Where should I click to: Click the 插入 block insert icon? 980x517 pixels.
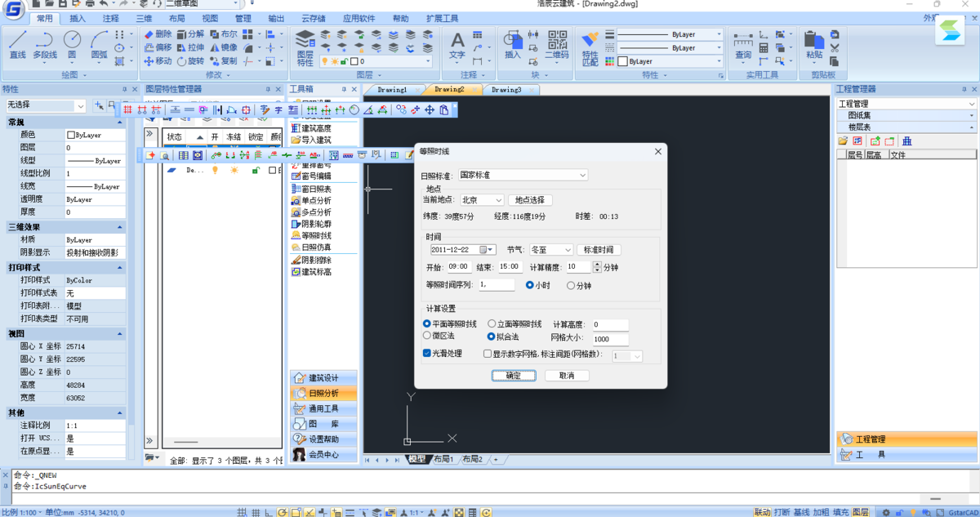click(513, 45)
